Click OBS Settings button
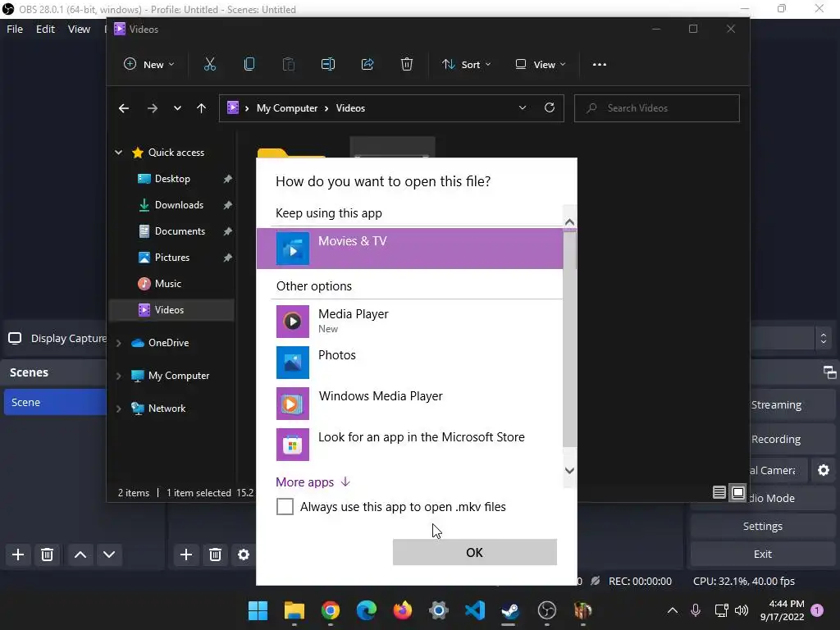The width and height of the screenshot is (840, 630). 762,526
